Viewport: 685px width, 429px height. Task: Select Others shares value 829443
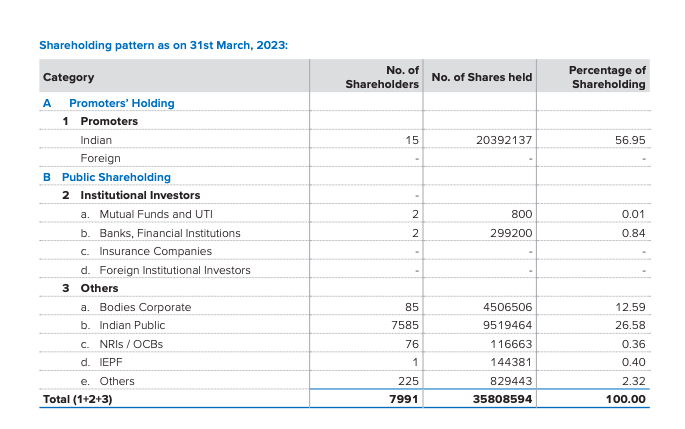pos(511,381)
